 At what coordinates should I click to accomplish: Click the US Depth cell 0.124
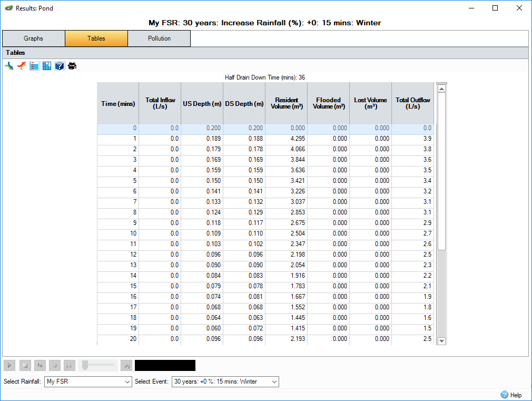202,212
